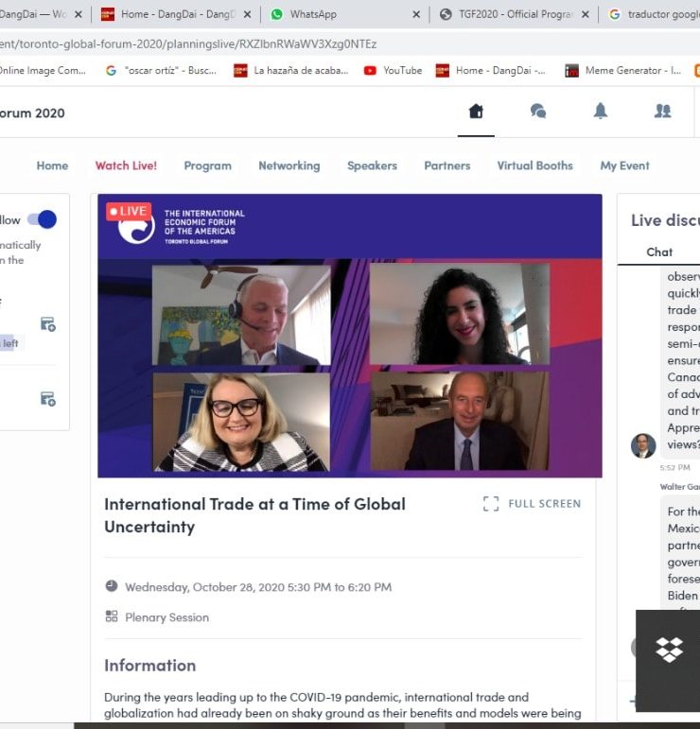Select the Chat tab in Live discussion
700x729 pixels.
(659, 252)
